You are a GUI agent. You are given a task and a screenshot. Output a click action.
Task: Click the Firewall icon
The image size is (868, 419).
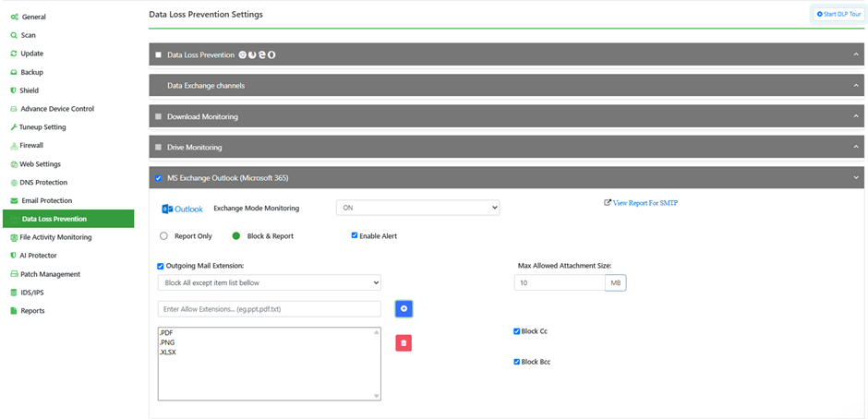tap(14, 146)
